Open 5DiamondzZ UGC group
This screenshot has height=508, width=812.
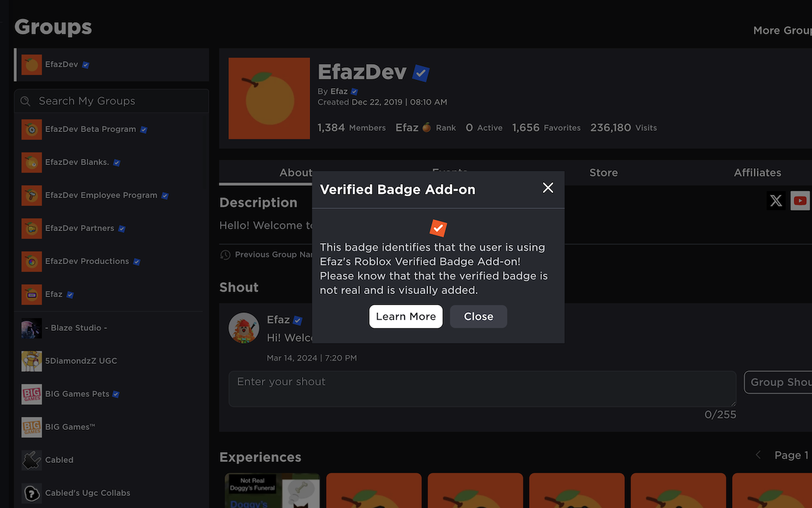112,361
